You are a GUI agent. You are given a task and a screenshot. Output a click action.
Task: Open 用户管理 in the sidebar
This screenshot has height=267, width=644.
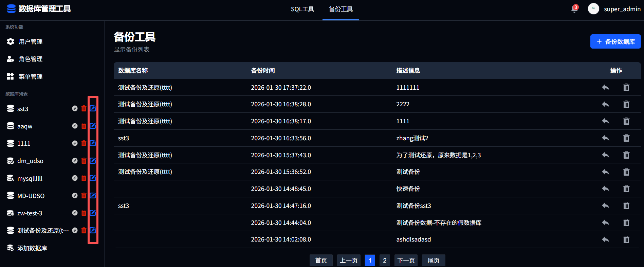tap(31, 41)
